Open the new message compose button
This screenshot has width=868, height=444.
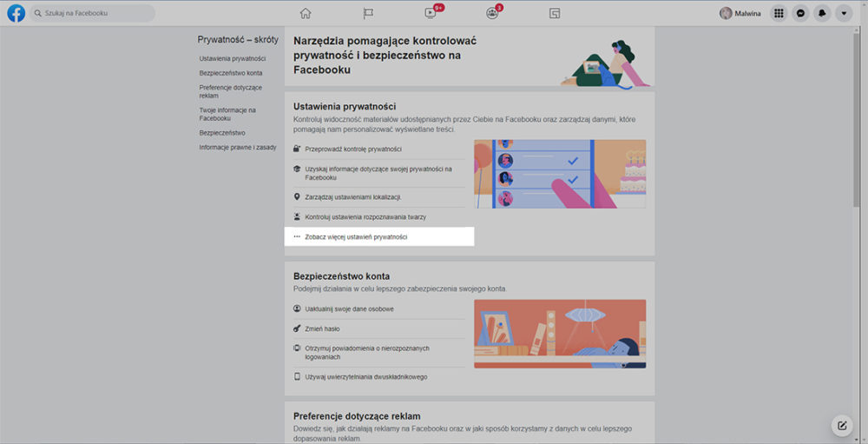coord(842,426)
